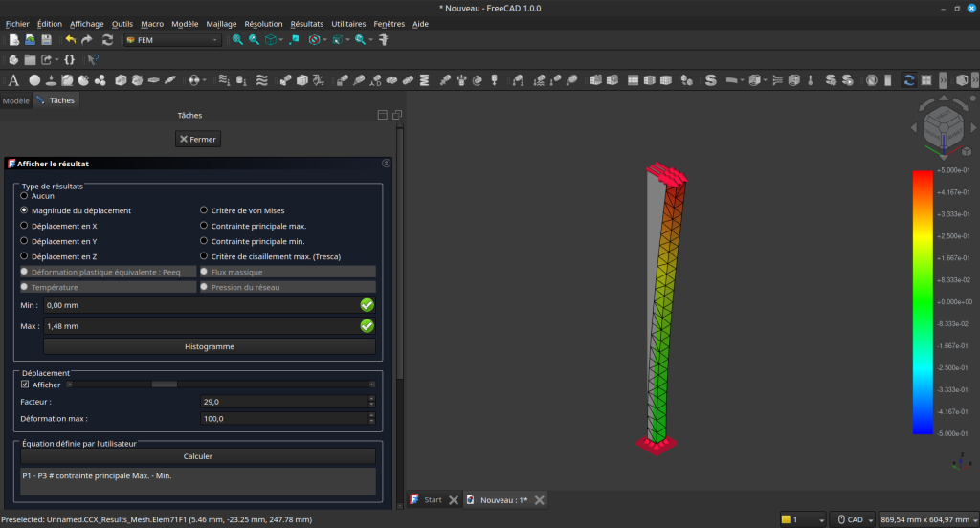
Task: Click the What's This help cursor icon
Action: pyautogui.click(x=93, y=60)
